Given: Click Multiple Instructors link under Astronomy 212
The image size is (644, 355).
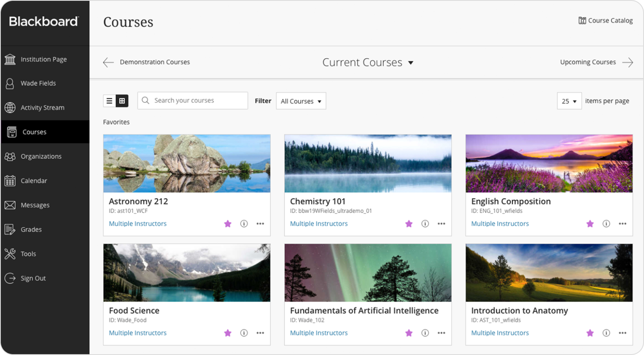Looking at the screenshot, I should [137, 224].
